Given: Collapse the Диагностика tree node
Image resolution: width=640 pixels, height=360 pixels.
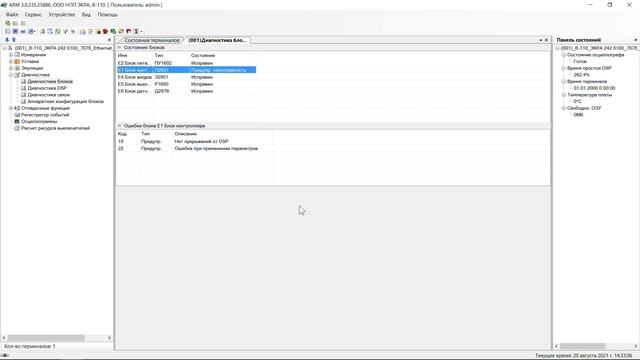Looking at the screenshot, I should coord(11,75).
